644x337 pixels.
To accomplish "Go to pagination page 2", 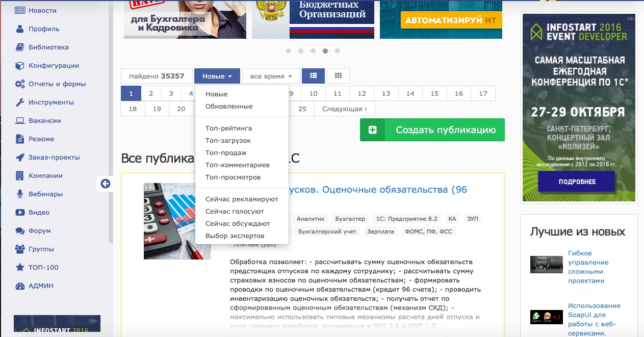I will pyautogui.click(x=151, y=93).
